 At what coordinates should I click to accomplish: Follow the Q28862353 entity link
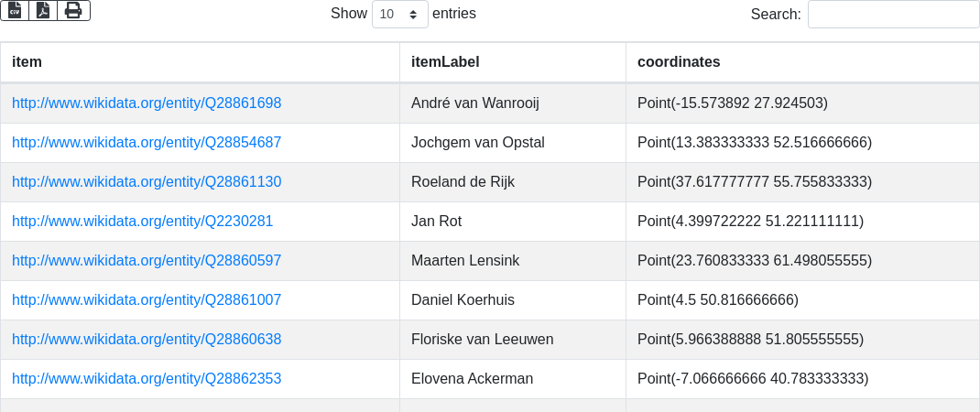coord(147,379)
